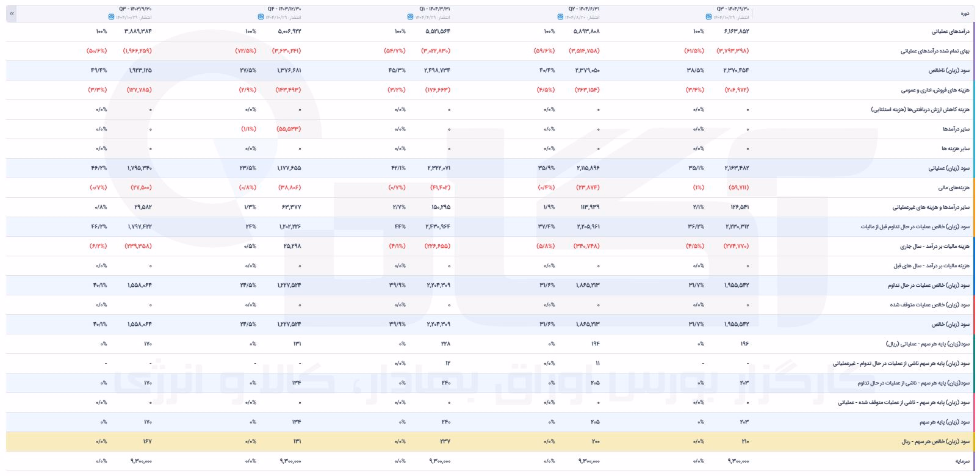Open the Codal report icon under Q3 1404/9/30

tap(708, 17)
